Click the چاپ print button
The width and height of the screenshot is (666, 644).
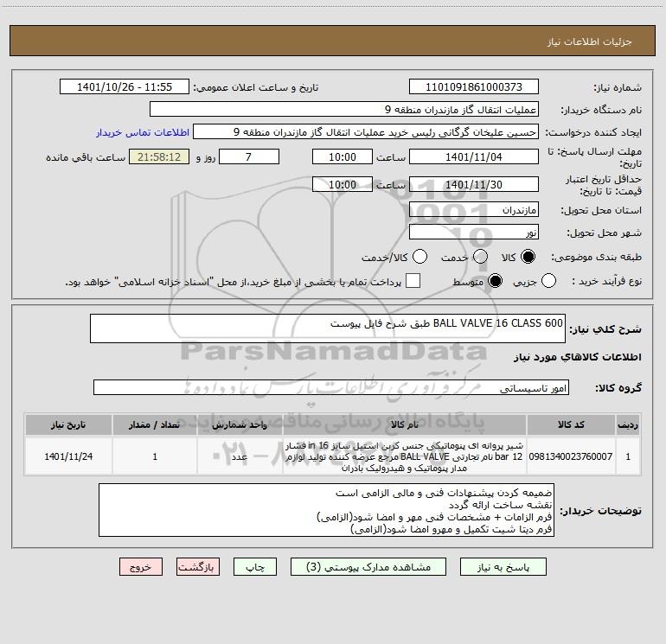point(255,567)
